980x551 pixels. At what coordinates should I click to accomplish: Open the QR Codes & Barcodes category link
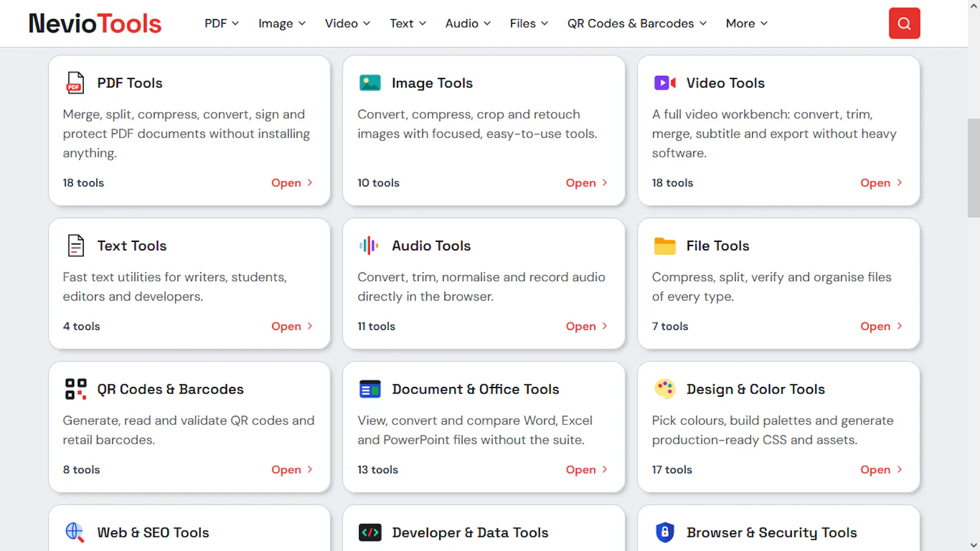292,469
